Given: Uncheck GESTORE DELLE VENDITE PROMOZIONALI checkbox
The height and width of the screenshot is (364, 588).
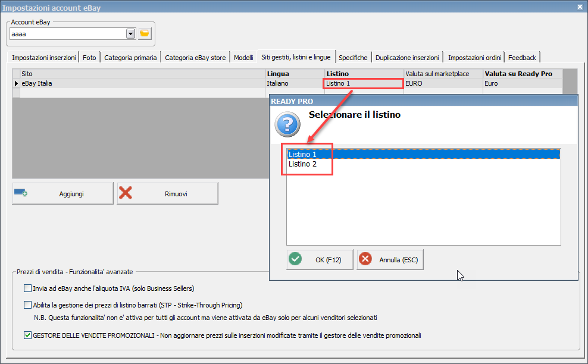Looking at the screenshot, I should tap(27, 335).
